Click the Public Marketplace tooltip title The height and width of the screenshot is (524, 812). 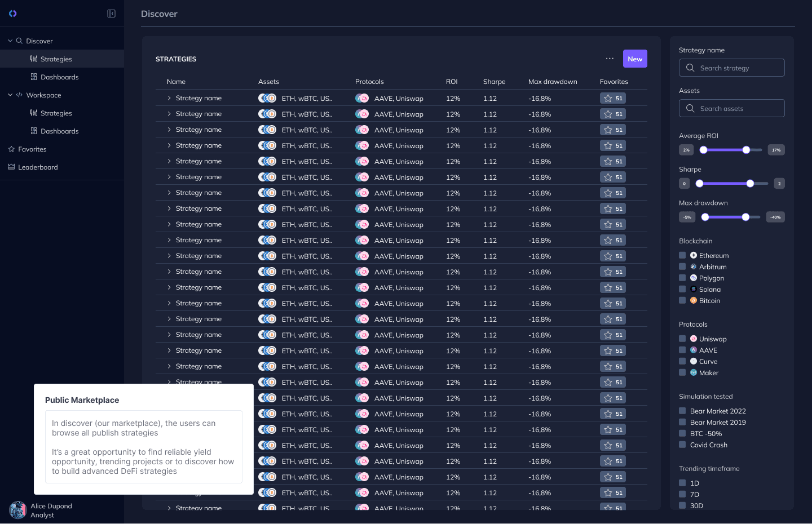coord(82,400)
